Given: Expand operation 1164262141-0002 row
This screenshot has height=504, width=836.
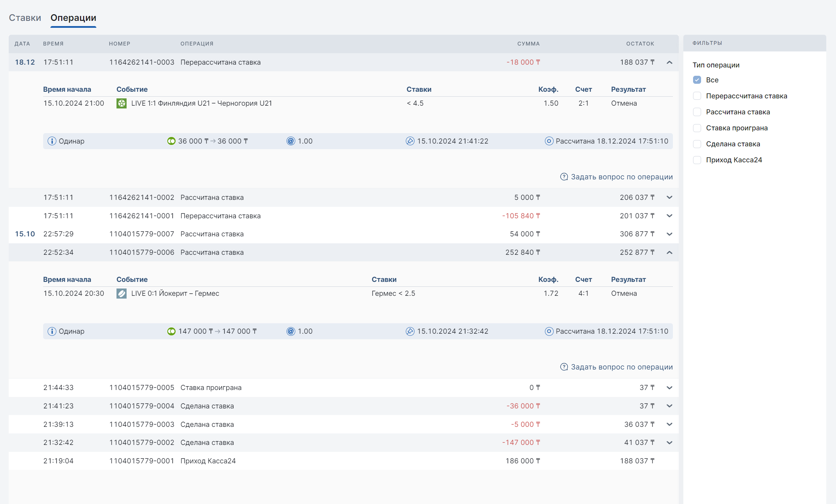Looking at the screenshot, I should tap(669, 197).
